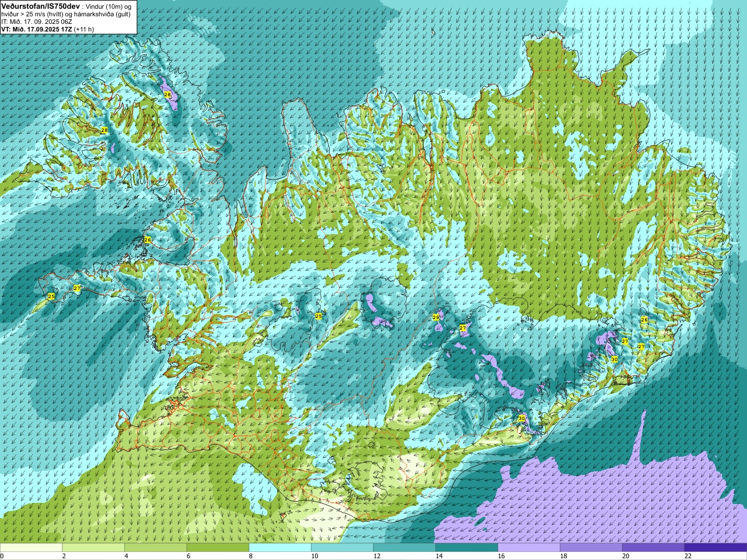
Task: Click the 0–2 m/s pale cream legend swatch
Action: point(31,547)
